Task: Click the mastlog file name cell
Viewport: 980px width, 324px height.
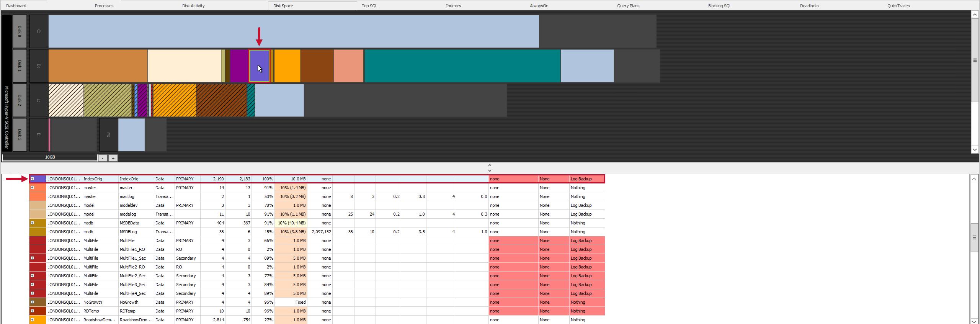Action: 136,196
